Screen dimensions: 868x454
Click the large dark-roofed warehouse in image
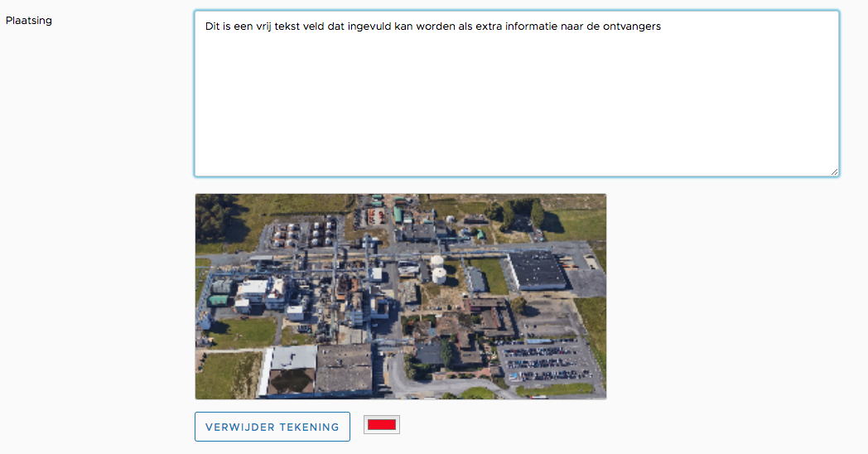click(537, 270)
